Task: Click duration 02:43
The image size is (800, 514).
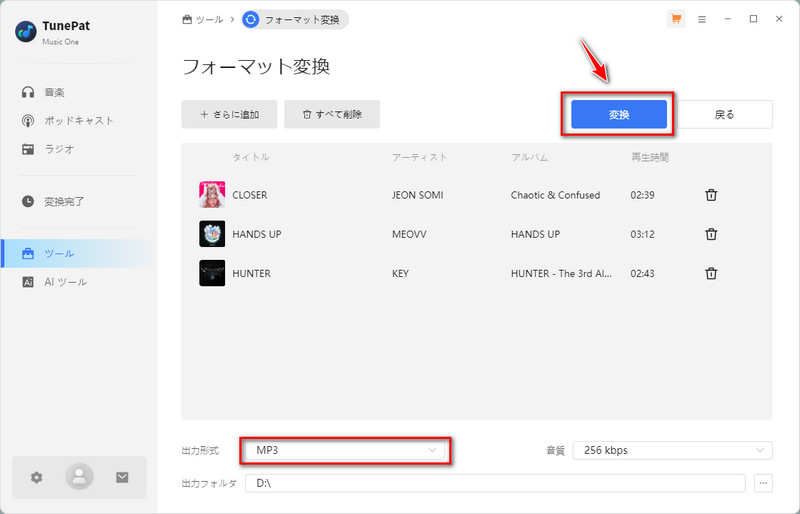Action: [x=642, y=274]
